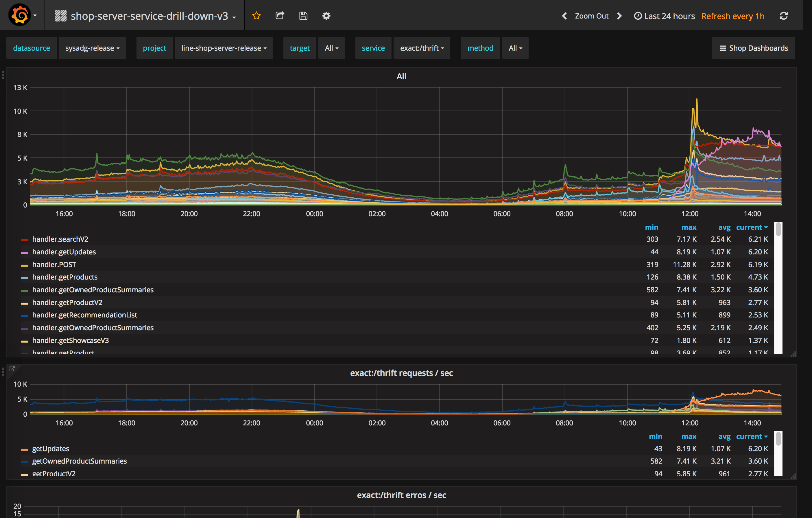Image resolution: width=812 pixels, height=518 pixels.
Task: Open the Grafana side menu logo
Action: click(x=19, y=15)
